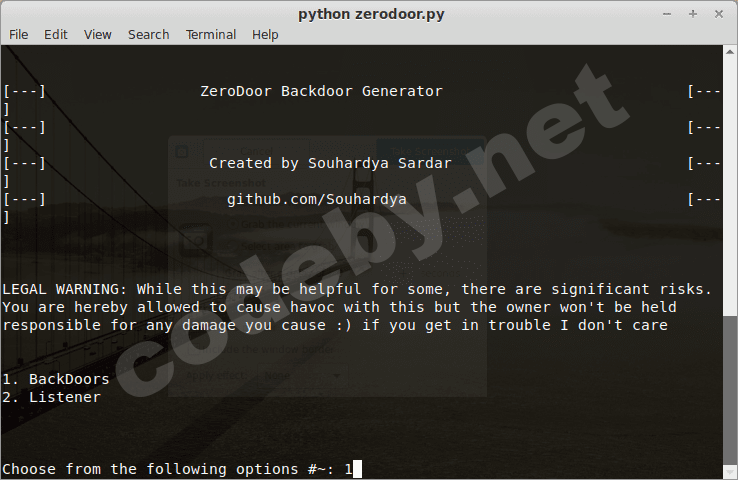The height and width of the screenshot is (480, 738).
Task: Click the scrollbar down arrow
Action: [730, 472]
